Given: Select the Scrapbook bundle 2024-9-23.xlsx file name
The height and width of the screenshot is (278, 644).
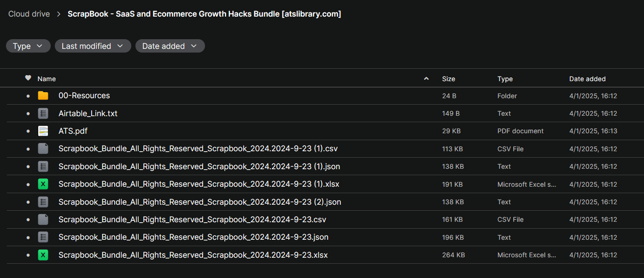Looking at the screenshot, I should (193, 255).
